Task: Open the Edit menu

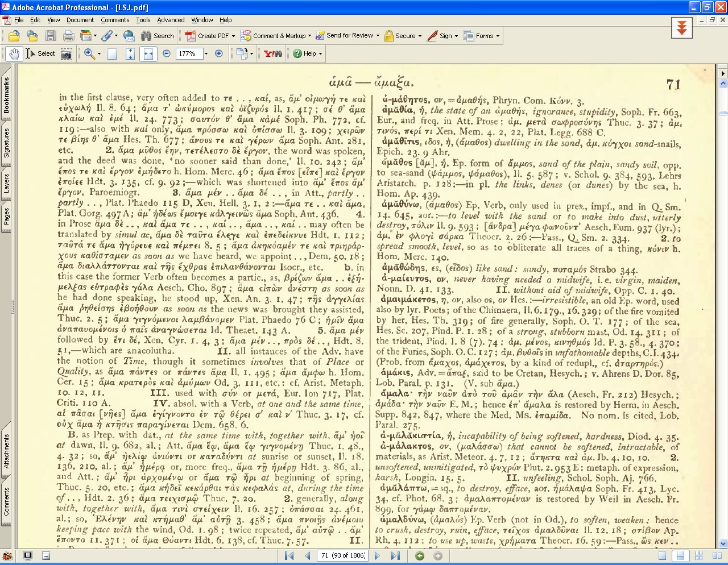Action: 35,20
